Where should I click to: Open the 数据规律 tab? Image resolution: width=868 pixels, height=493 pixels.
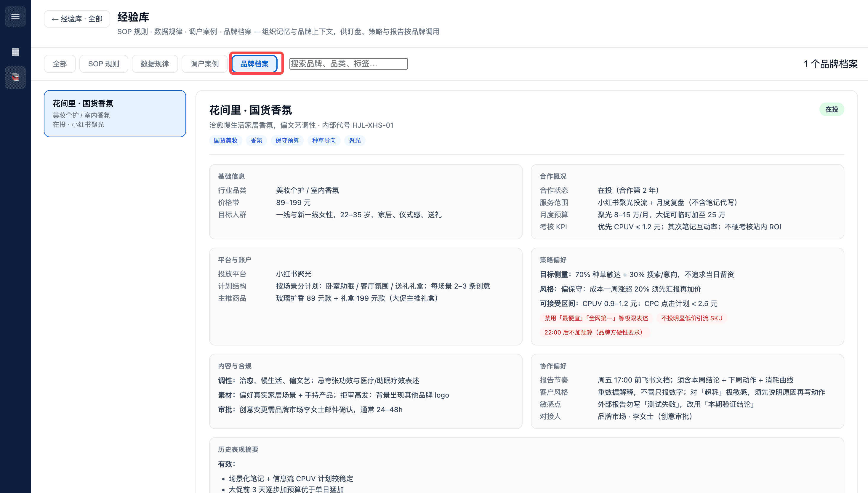pos(155,64)
